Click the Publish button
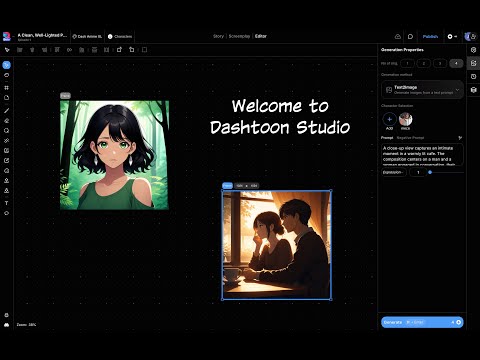The height and width of the screenshot is (360, 480). [x=430, y=36]
